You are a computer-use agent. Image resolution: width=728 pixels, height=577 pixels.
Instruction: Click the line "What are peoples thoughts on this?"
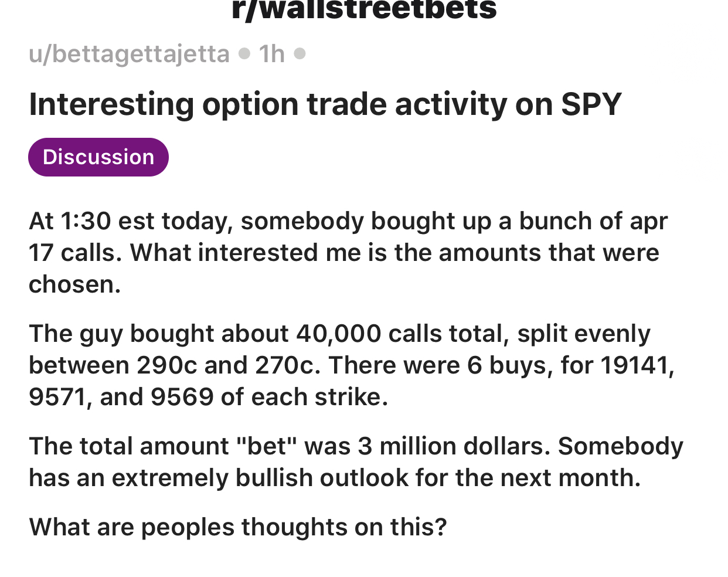click(238, 527)
